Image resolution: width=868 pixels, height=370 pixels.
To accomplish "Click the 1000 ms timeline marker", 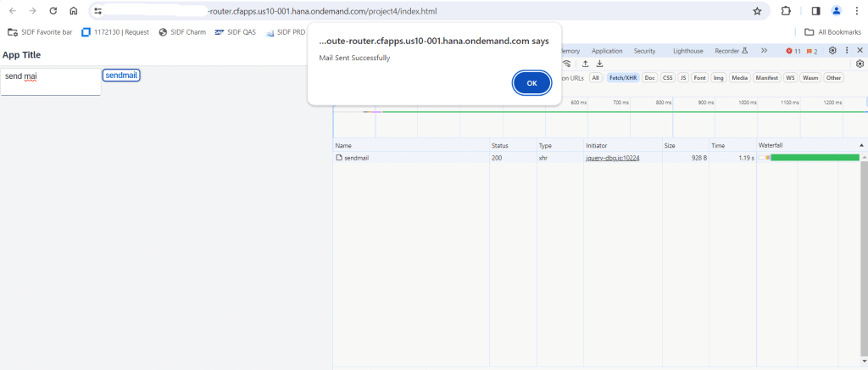I will (x=747, y=103).
